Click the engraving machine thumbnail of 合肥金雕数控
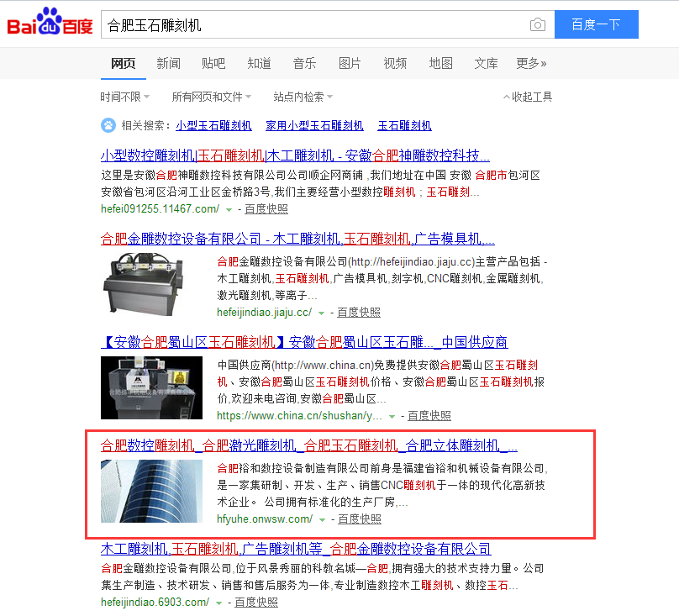 pos(144,284)
